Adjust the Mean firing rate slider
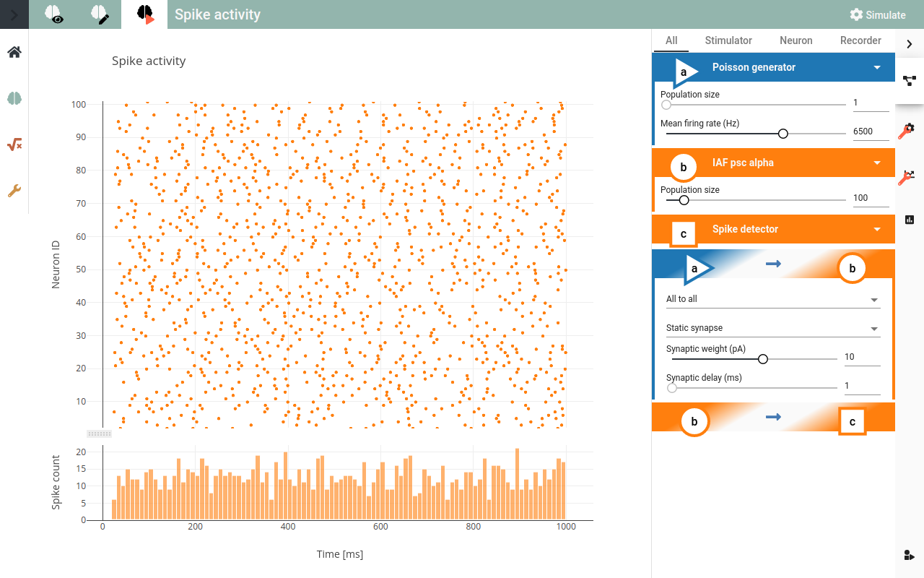Image resolution: width=924 pixels, height=578 pixels. point(756,133)
